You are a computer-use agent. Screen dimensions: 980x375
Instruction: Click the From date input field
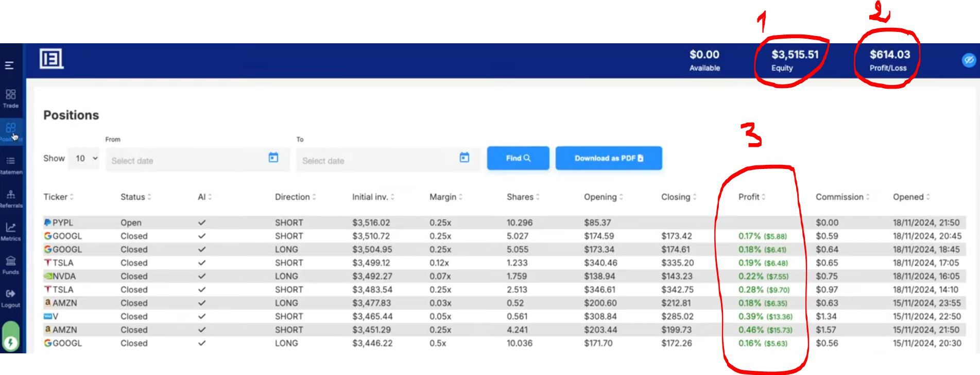click(198, 160)
